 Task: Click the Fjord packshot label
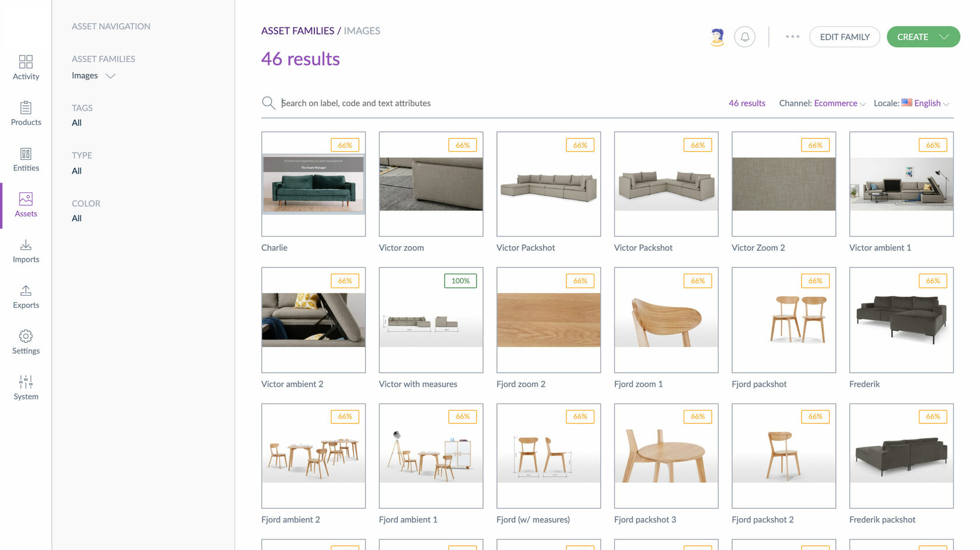point(759,384)
